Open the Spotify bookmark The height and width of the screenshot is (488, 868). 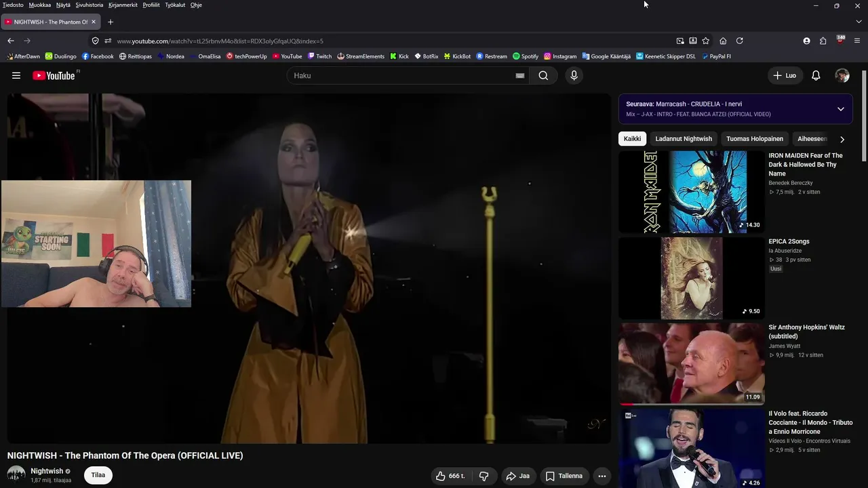point(526,56)
